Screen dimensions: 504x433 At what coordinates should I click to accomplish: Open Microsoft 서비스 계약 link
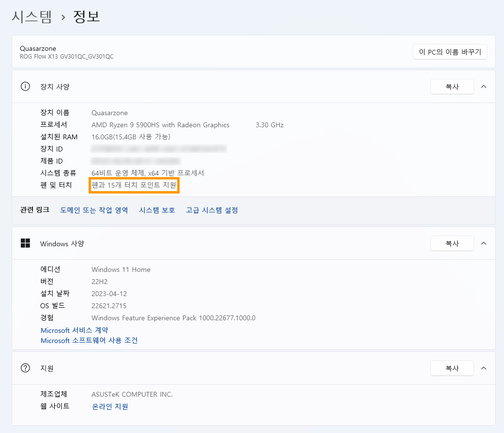pyautogui.click(x=74, y=330)
